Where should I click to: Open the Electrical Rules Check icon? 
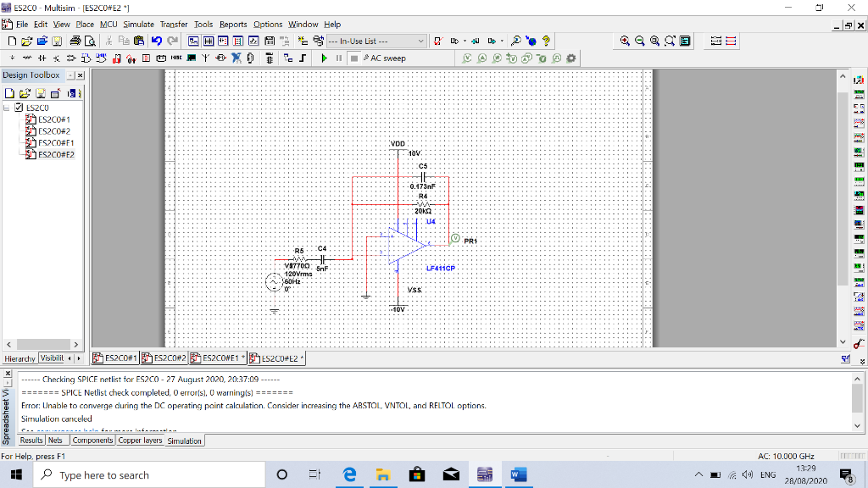pyautogui.click(x=437, y=41)
